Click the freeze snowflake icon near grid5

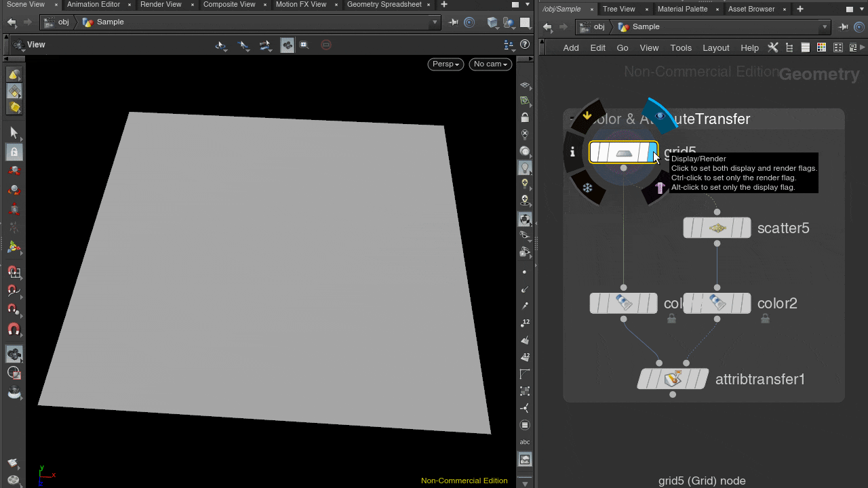pos(588,188)
